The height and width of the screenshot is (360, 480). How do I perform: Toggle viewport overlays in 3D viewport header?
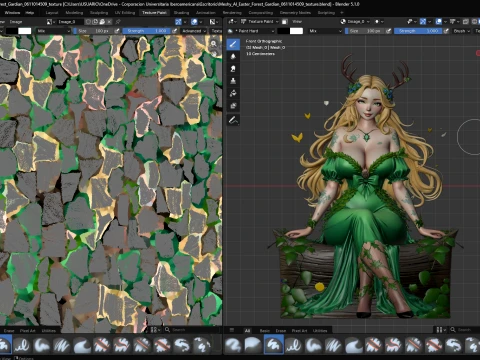point(439,21)
